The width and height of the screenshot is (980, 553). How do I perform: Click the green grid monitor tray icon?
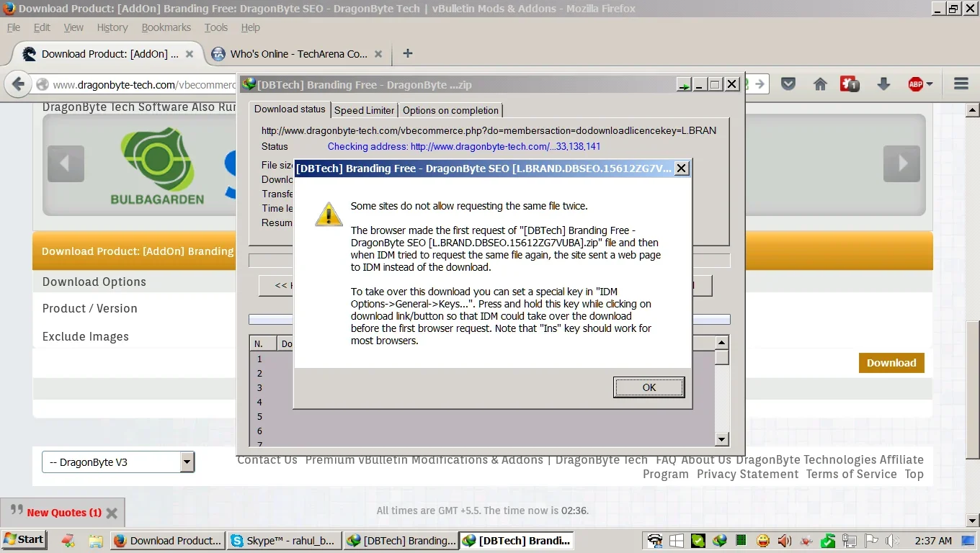click(x=741, y=541)
